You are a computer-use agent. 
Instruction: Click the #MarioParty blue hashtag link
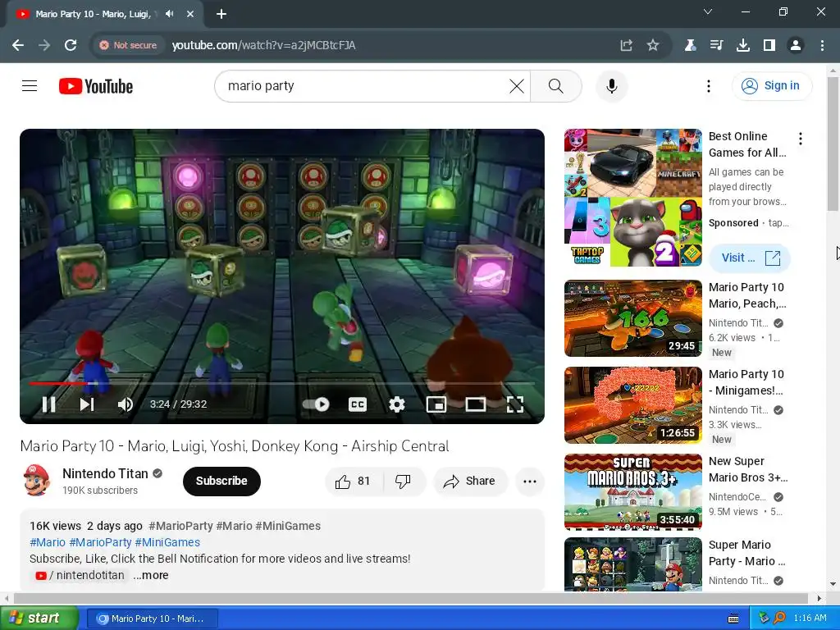point(100,542)
